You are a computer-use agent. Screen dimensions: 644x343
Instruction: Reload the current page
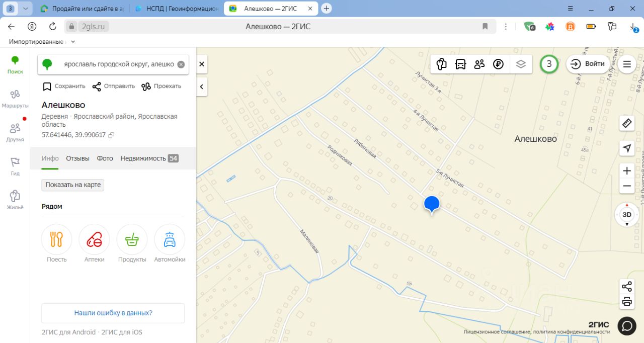point(52,27)
